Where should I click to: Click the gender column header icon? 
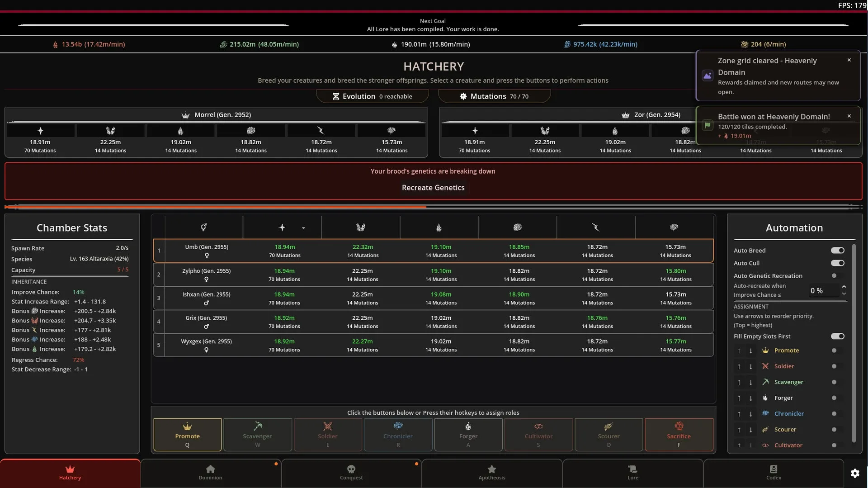click(204, 227)
